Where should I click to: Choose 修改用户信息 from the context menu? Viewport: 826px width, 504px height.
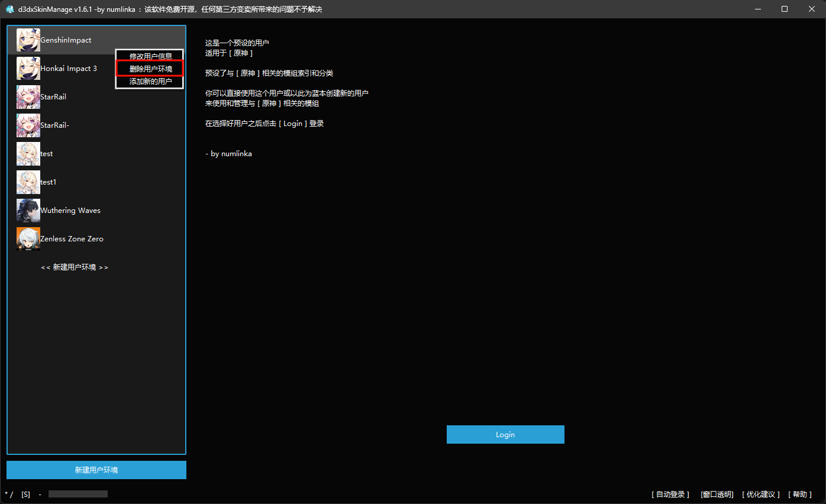pyautogui.click(x=150, y=56)
